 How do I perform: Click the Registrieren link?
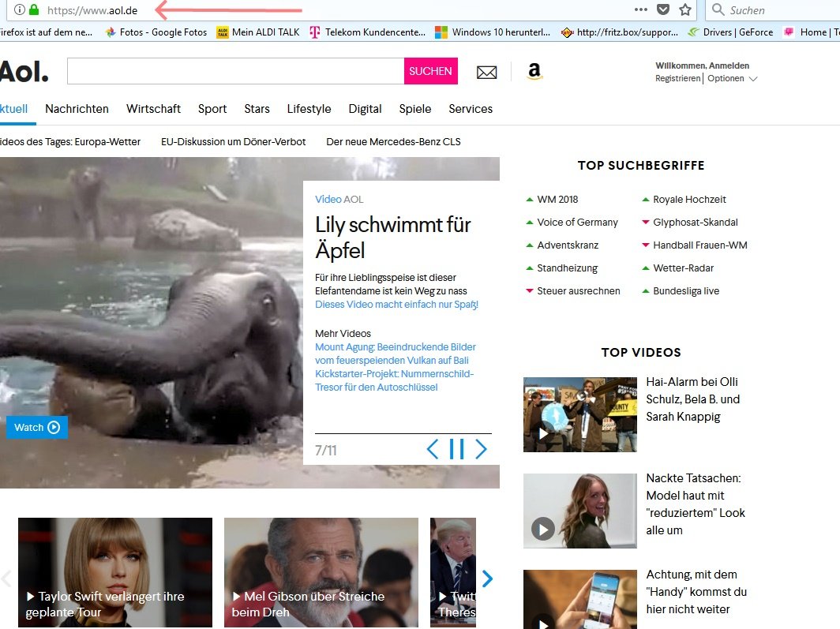pos(677,78)
